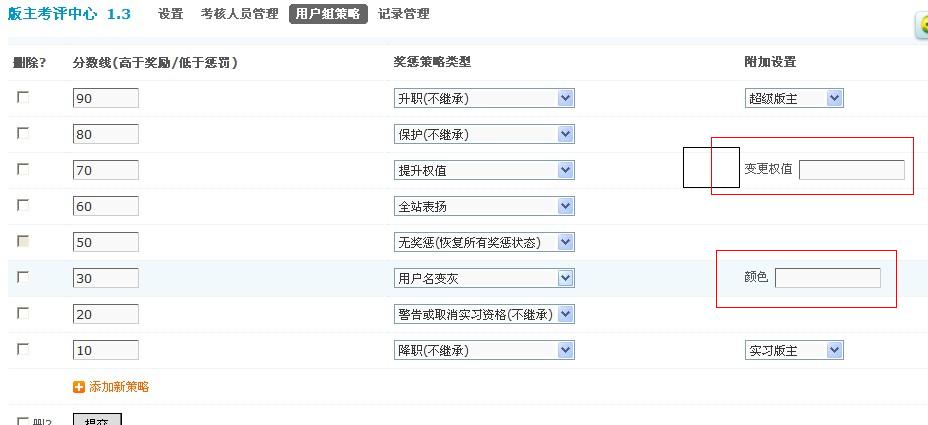Click the 分数线(高于奖励/低于惩罚) header
928x425 pixels.
click(155, 62)
